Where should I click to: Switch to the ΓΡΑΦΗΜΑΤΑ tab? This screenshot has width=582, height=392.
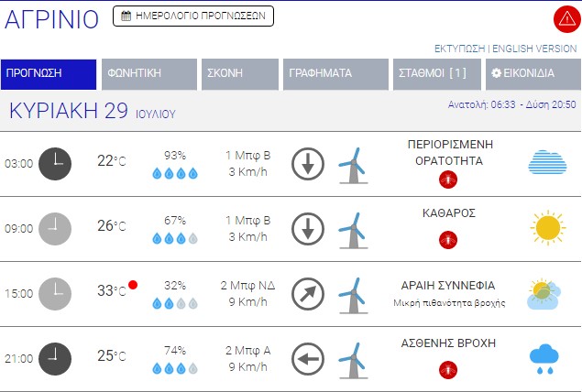click(335, 75)
